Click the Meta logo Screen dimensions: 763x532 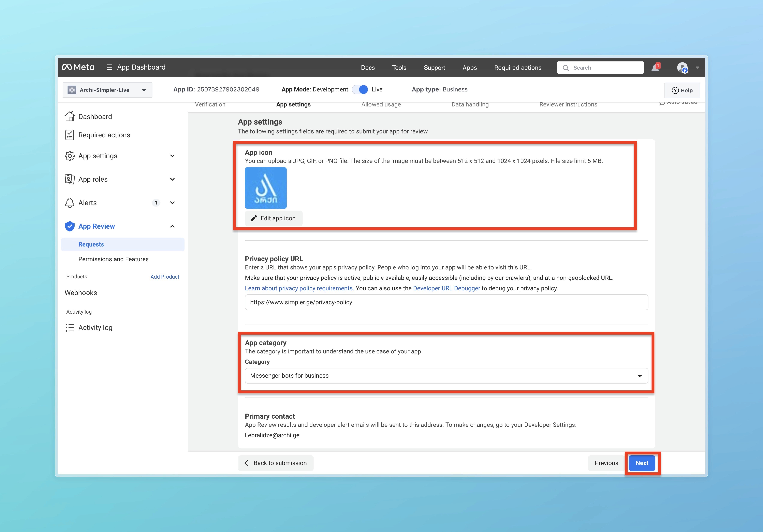pos(78,67)
